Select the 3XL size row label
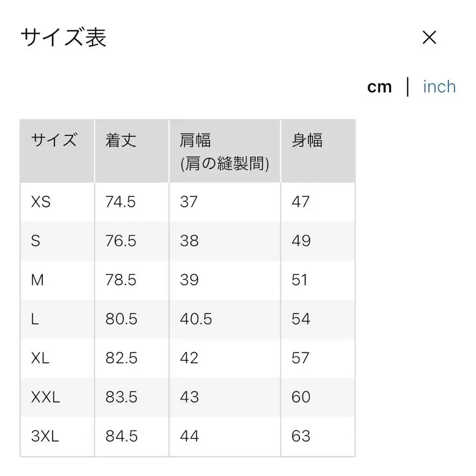The image size is (476, 476). [45, 436]
